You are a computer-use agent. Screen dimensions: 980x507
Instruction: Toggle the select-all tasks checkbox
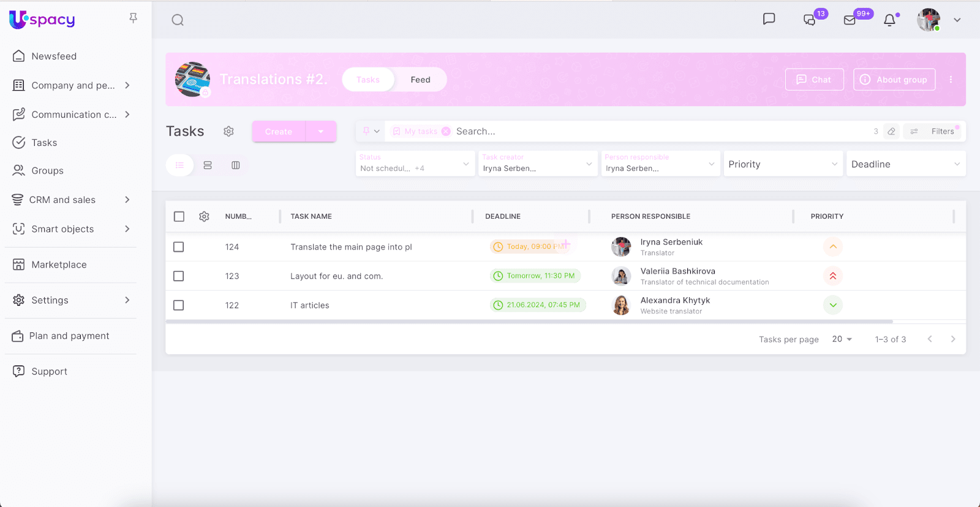tap(179, 216)
